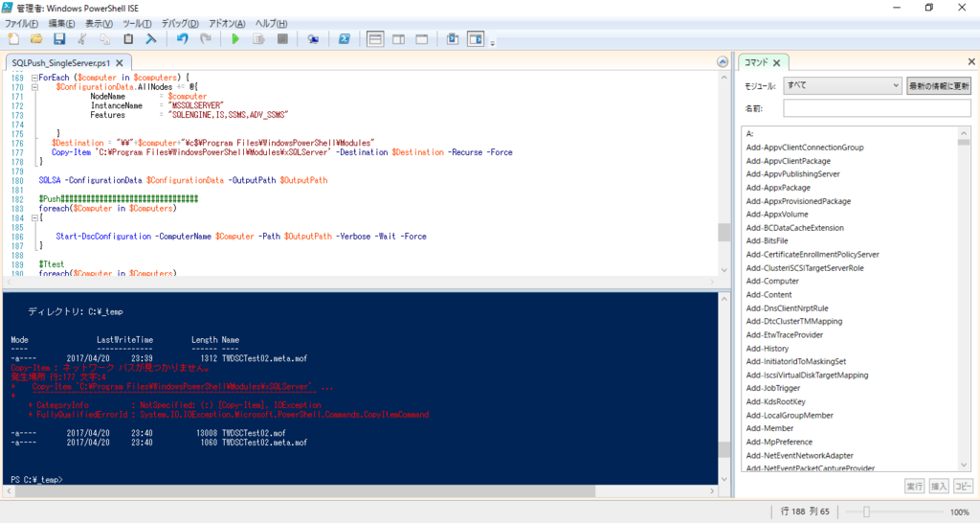
Task: Show script pane on top layout icon
Action: [375, 39]
